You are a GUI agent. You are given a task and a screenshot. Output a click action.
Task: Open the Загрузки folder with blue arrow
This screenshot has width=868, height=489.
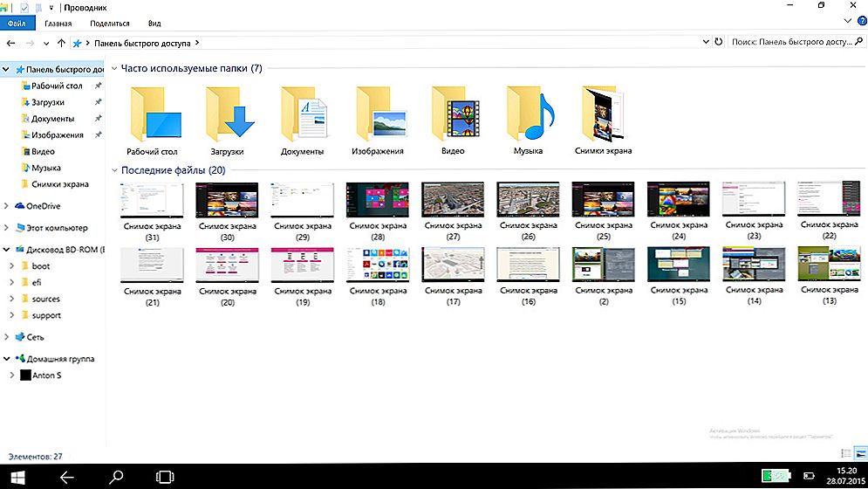[x=229, y=114]
